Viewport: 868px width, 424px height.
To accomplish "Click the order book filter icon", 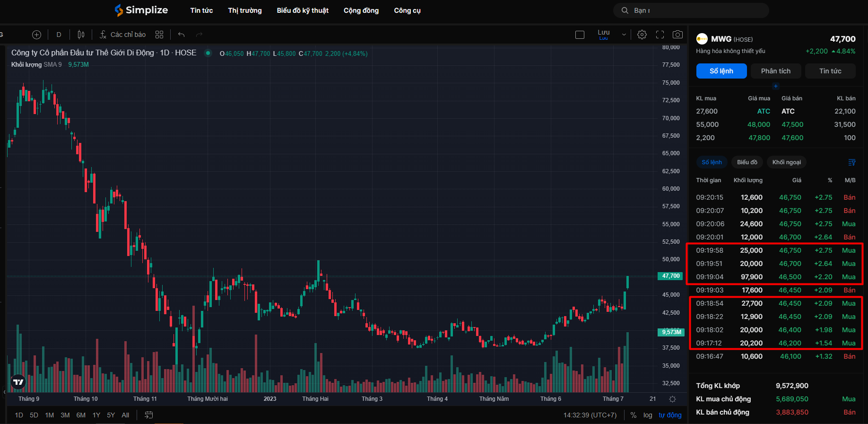I will [851, 162].
